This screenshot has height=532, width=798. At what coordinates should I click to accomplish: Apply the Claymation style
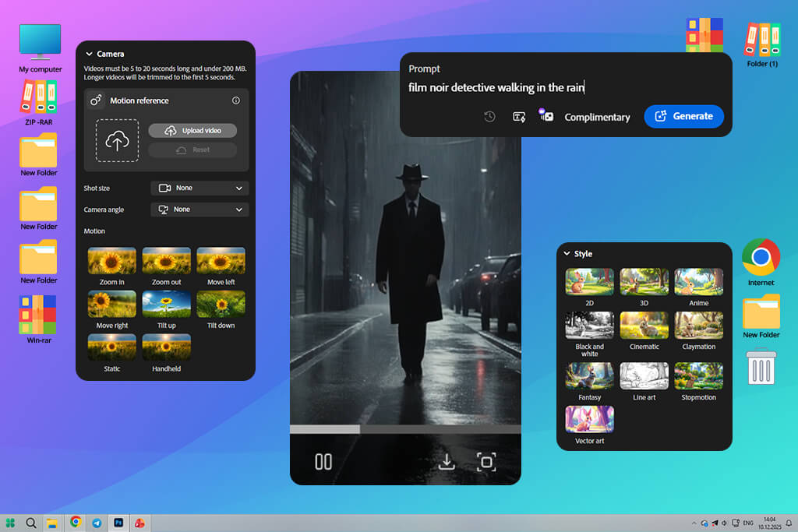pyautogui.click(x=698, y=326)
